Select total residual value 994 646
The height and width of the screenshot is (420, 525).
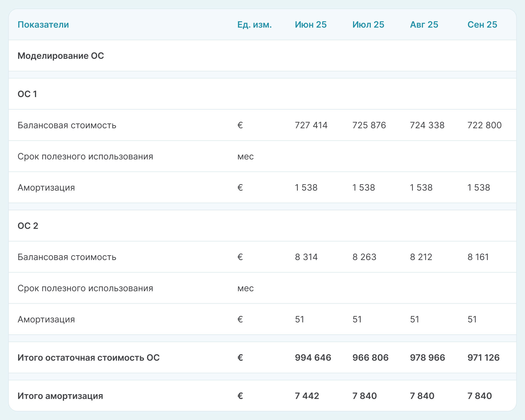coord(313,358)
